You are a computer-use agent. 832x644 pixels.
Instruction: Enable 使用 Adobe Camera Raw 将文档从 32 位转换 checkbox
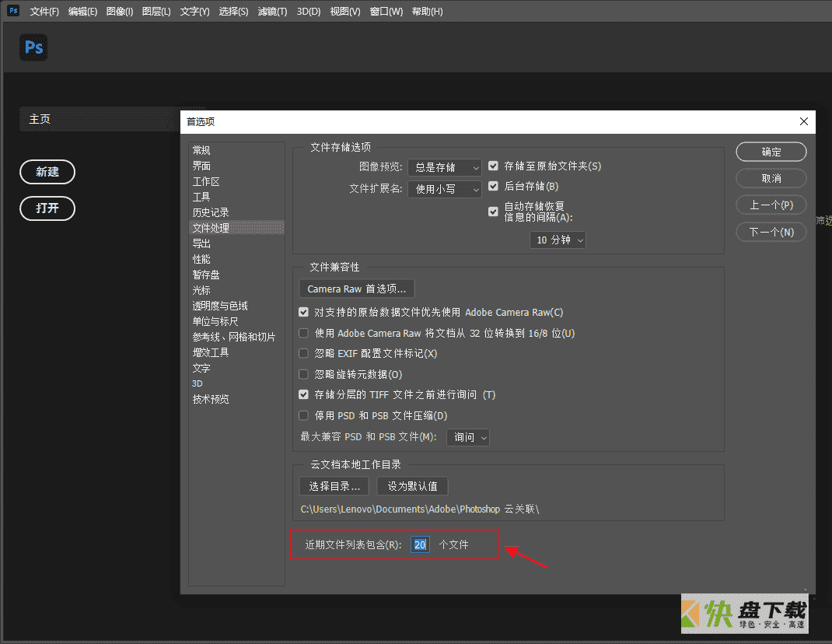[x=303, y=333]
